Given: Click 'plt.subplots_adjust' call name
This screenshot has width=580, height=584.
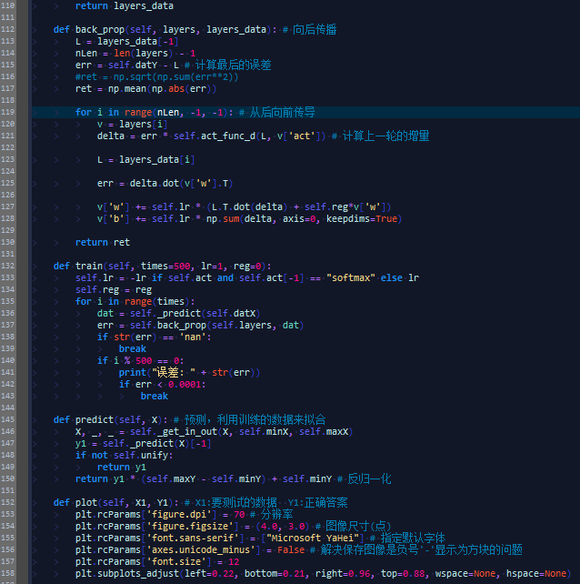Looking at the screenshot, I should [x=127, y=574].
